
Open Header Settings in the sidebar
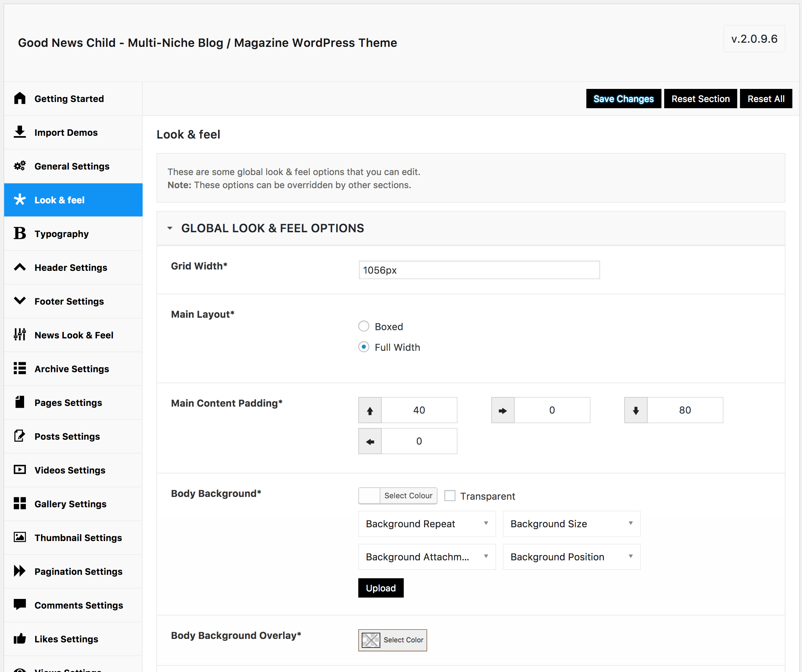71,267
